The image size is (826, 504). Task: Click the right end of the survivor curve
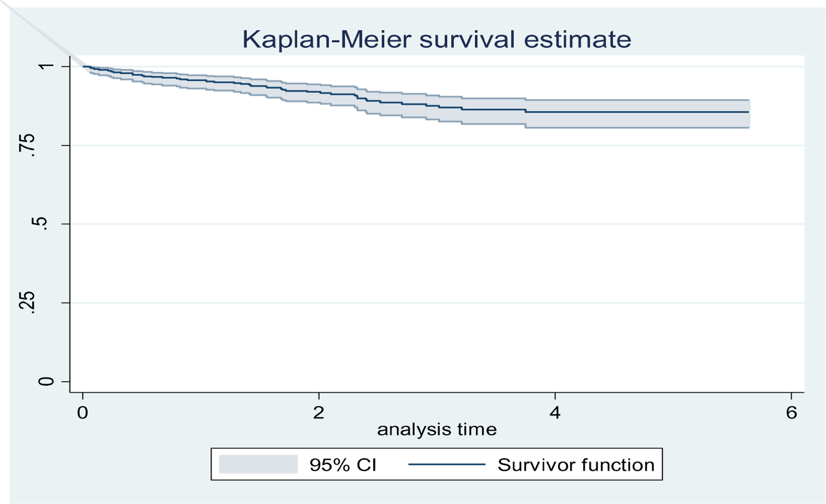(x=748, y=112)
